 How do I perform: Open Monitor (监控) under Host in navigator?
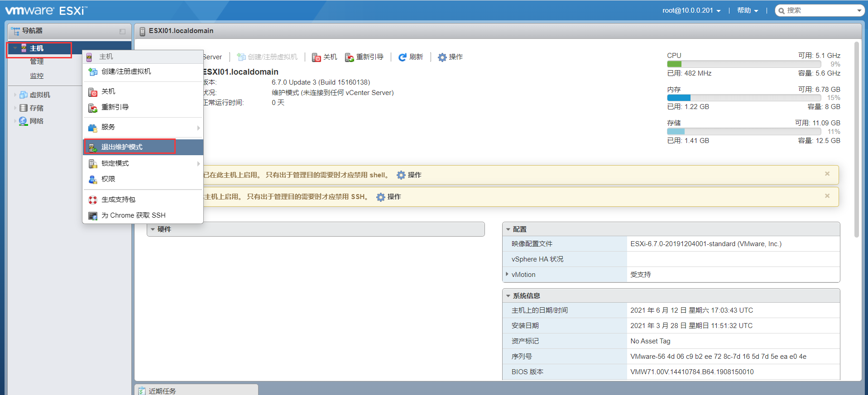point(37,76)
